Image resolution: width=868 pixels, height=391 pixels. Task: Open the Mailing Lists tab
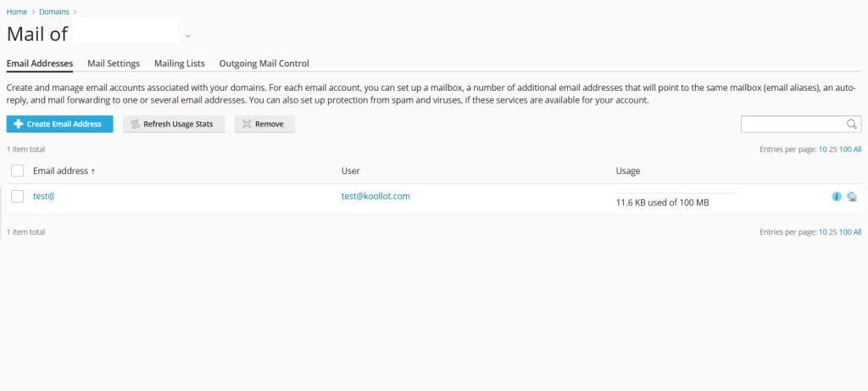179,64
